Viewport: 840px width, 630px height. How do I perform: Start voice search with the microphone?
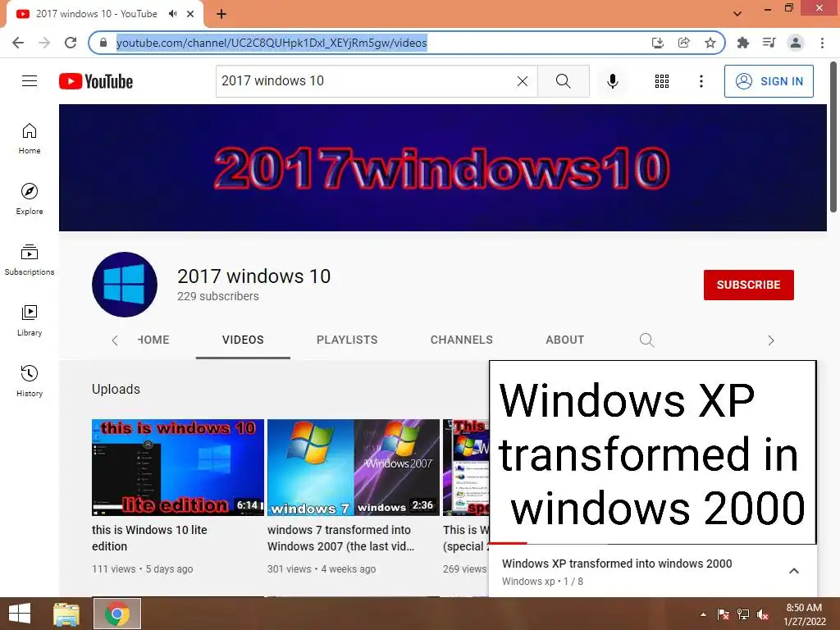pyautogui.click(x=612, y=81)
